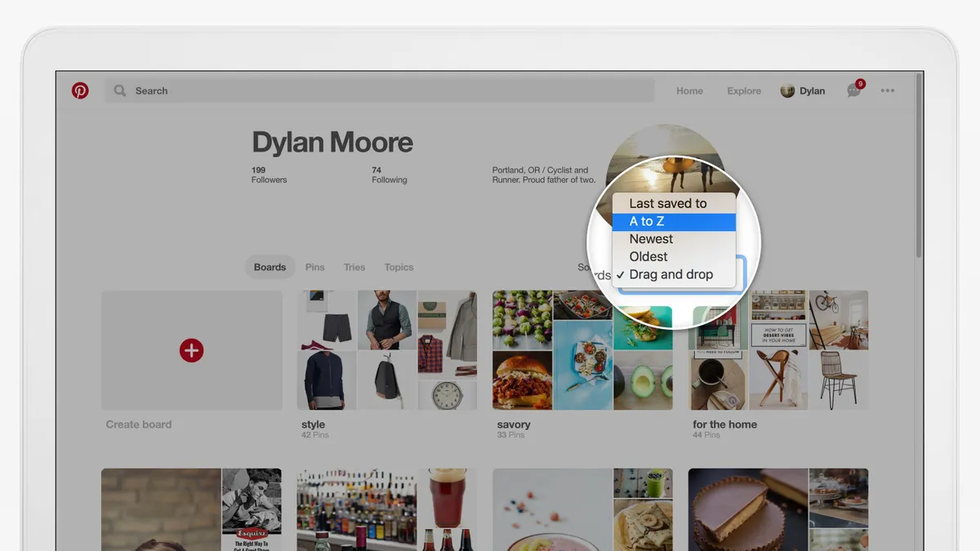Viewport: 980px width, 551px height.
Task: Click Dylan's small avatar in header
Action: click(787, 91)
